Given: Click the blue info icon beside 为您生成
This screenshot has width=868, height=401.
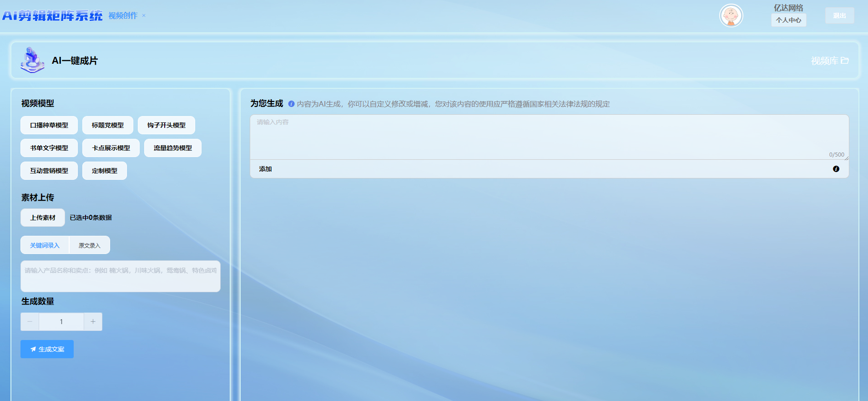Looking at the screenshot, I should [x=291, y=104].
